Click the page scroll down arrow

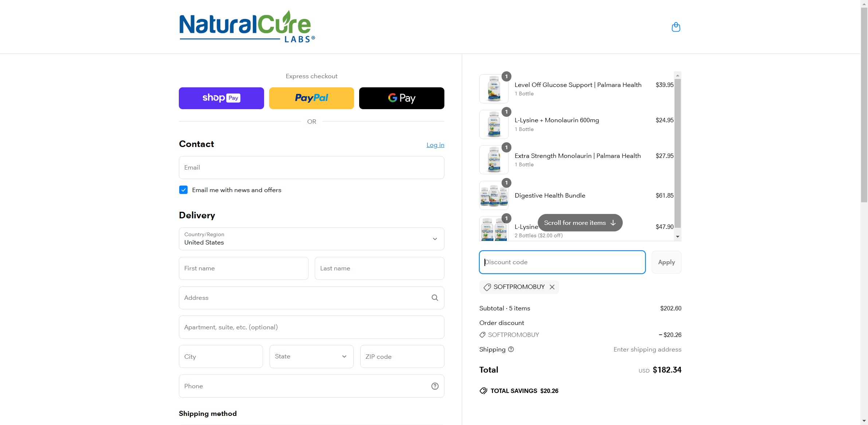tap(864, 421)
